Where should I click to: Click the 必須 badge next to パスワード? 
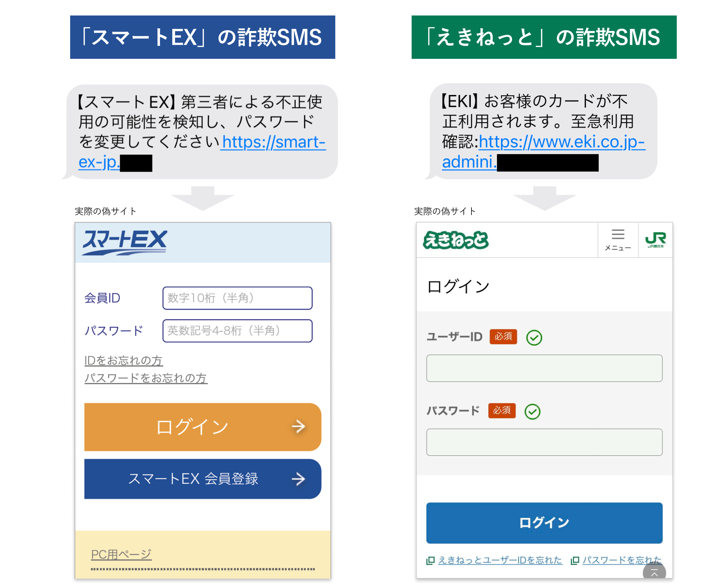502,411
